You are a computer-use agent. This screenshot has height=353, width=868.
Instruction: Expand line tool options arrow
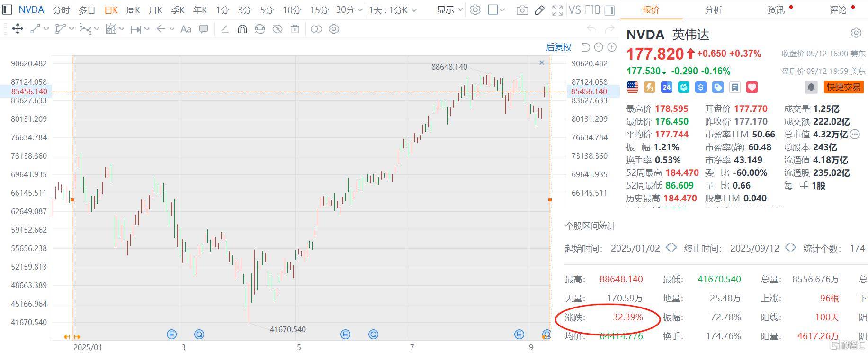coord(46,29)
